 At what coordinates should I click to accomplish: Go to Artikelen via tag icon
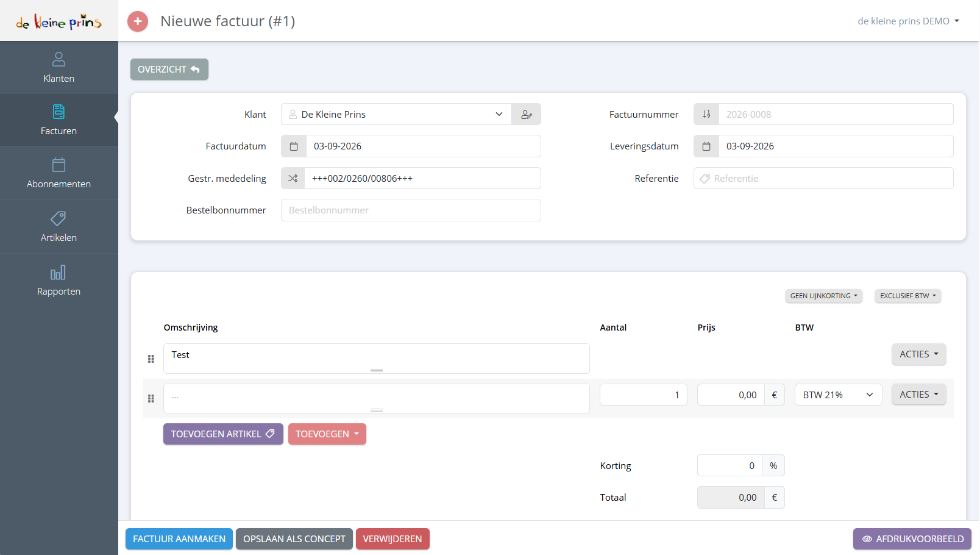59,218
